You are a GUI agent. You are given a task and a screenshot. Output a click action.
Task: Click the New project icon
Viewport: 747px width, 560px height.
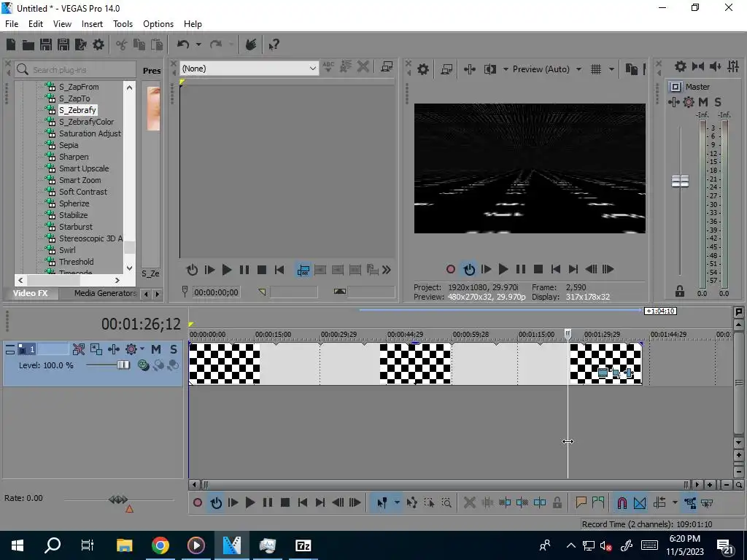tap(10, 44)
